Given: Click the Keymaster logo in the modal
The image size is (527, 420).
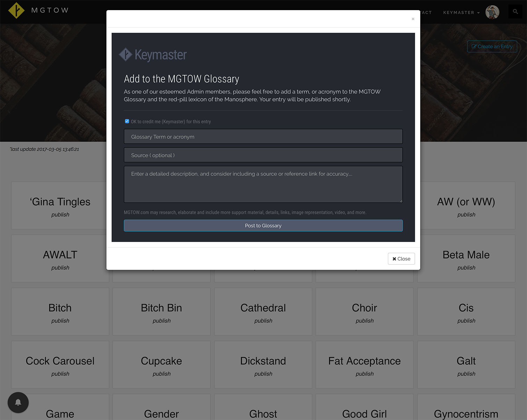Looking at the screenshot, I should [153, 55].
